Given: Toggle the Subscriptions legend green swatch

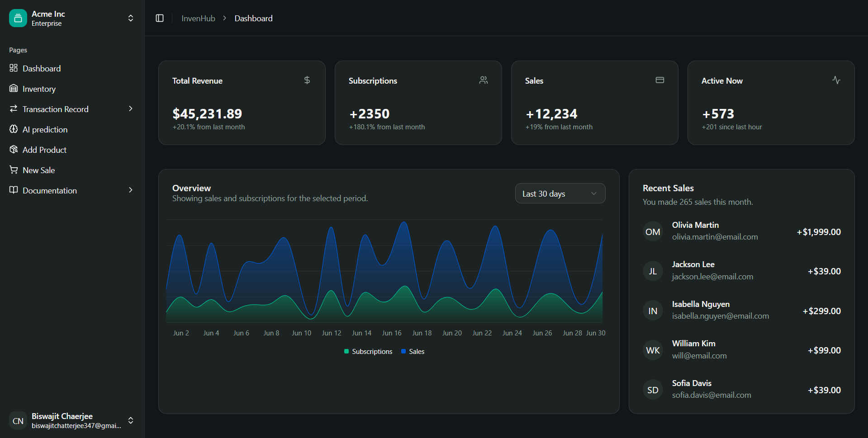Looking at the screenshot, I should click(x=346, y=351).
